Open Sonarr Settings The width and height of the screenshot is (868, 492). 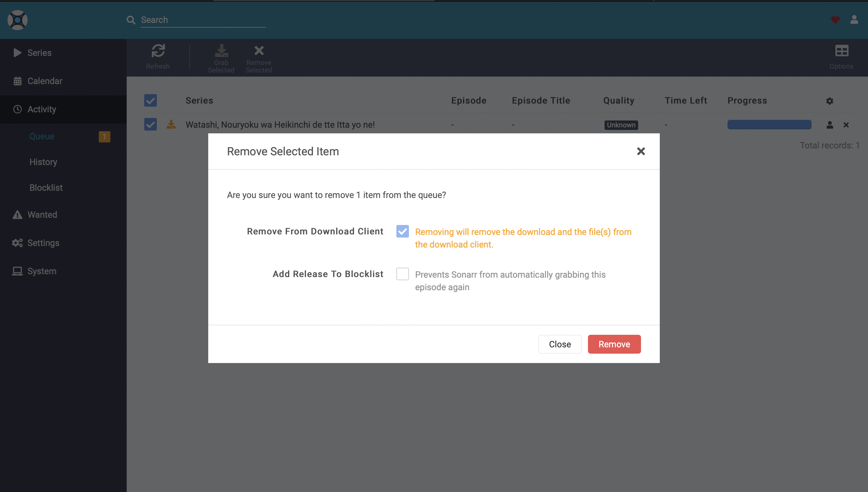[x=43, y=243]
